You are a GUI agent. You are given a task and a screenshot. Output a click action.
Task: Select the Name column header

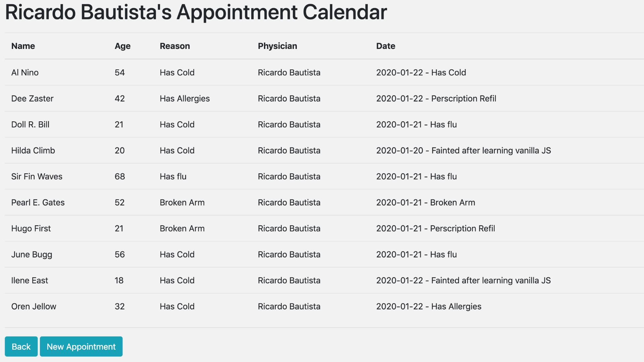(23, 46)
